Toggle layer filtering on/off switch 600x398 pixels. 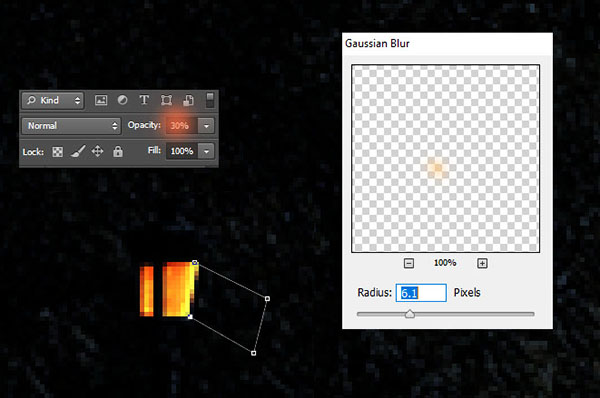[210, 100]
